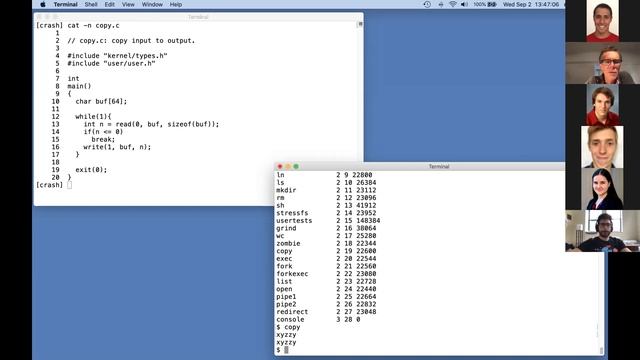Open the Terminal application menu

point(65,4)
